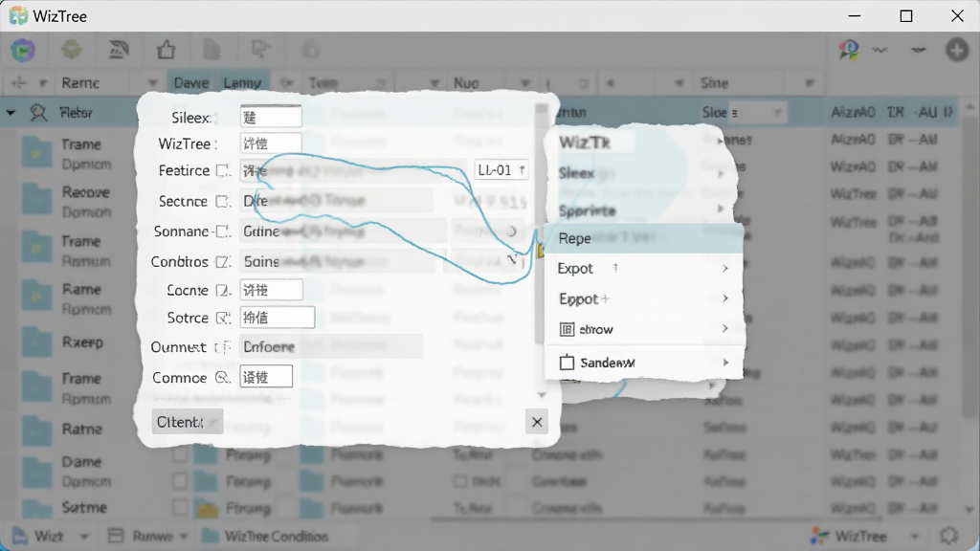The height and width of the screenshot is (551, 980).
Task: Open the Sine column dropdown arrow
Action: tap(810, 83)
